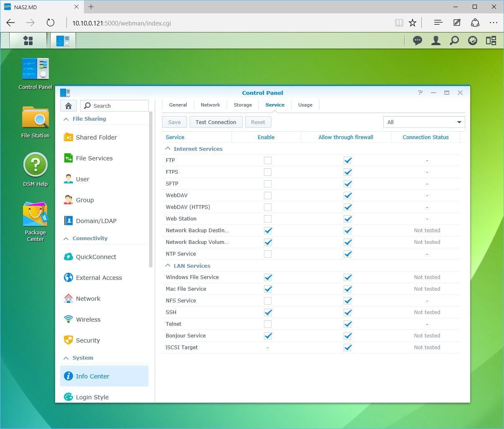
Task: Click browser refresh button
Action: tap(51, 23)
